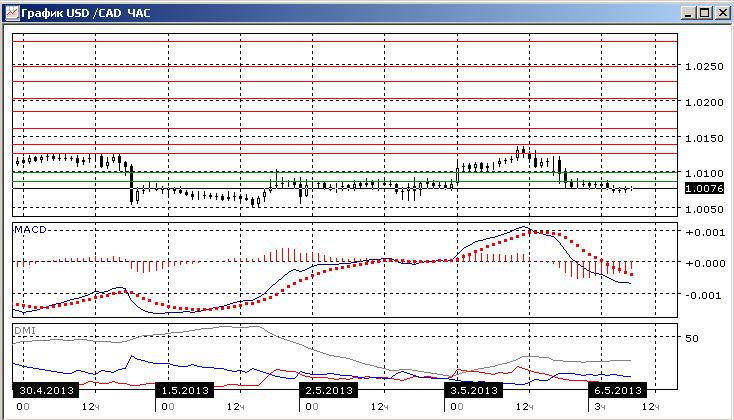The width and height of the screenshot is (734, 420).
Task: Click the '3ч' time label under 6.5.2013
Action: (x=600, y=407)
